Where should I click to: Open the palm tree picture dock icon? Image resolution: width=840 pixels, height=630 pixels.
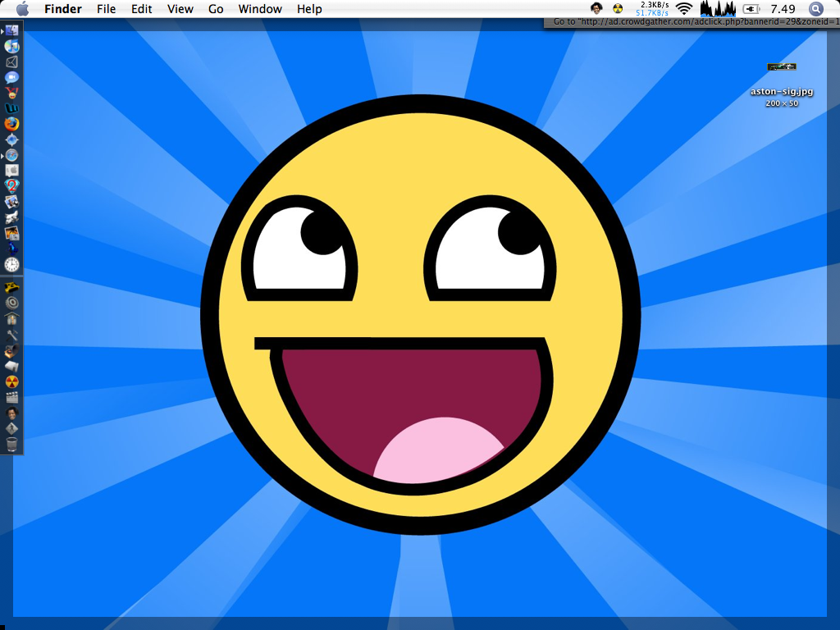(11, 233)
